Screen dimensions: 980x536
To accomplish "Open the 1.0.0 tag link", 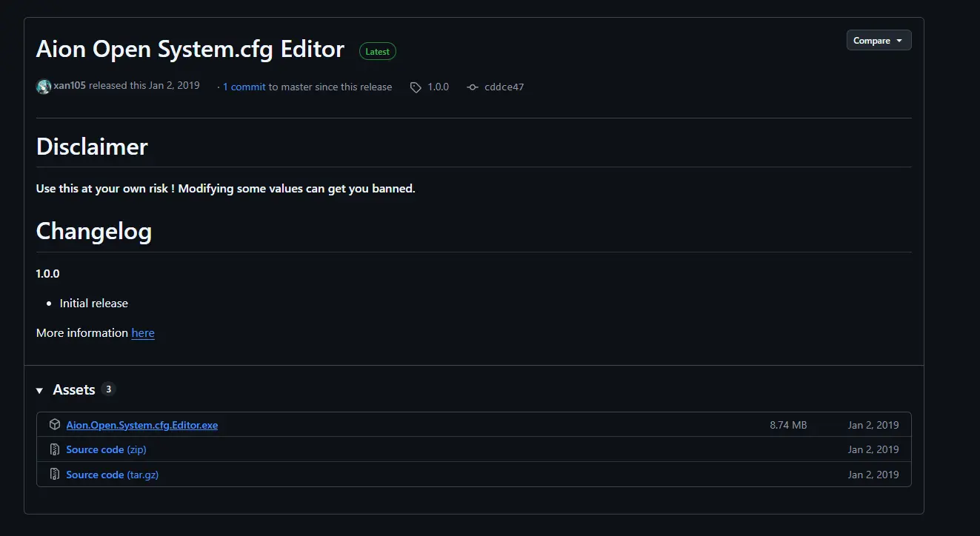I will [x=439, y=87].
